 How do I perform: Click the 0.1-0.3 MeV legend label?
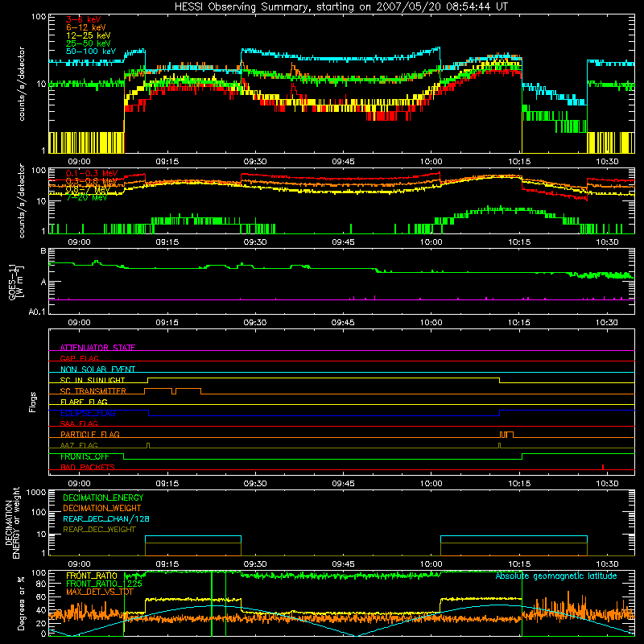pos(92,173)
